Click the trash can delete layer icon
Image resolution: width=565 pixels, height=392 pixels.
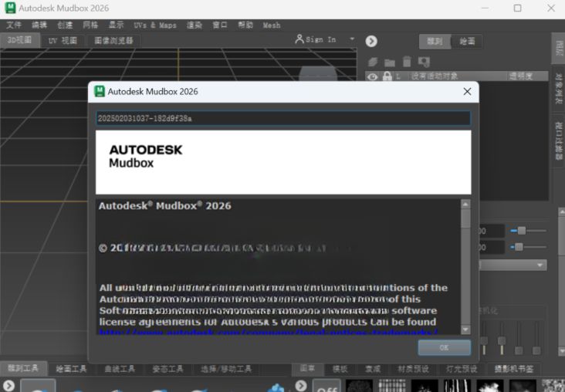(x=407, y=62)
